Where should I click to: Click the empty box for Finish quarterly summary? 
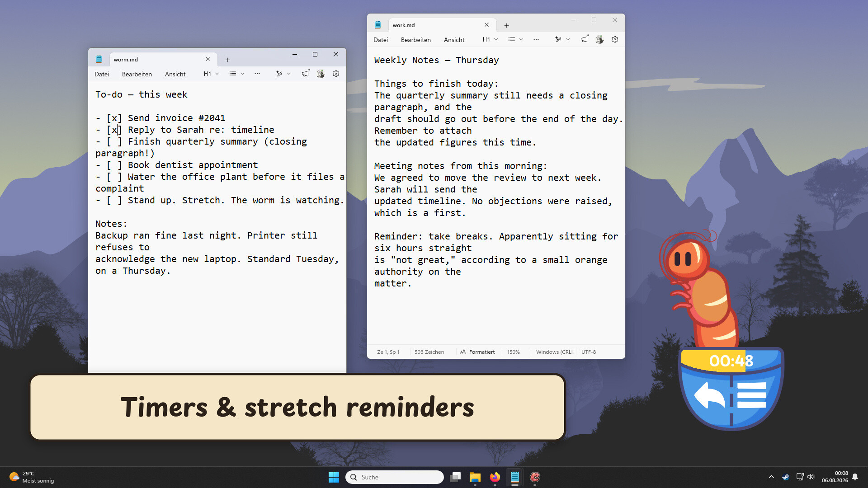[x=114, y=141]
